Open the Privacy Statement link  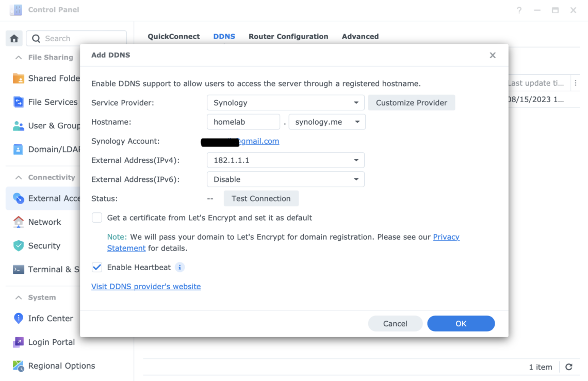coord(446,237)
